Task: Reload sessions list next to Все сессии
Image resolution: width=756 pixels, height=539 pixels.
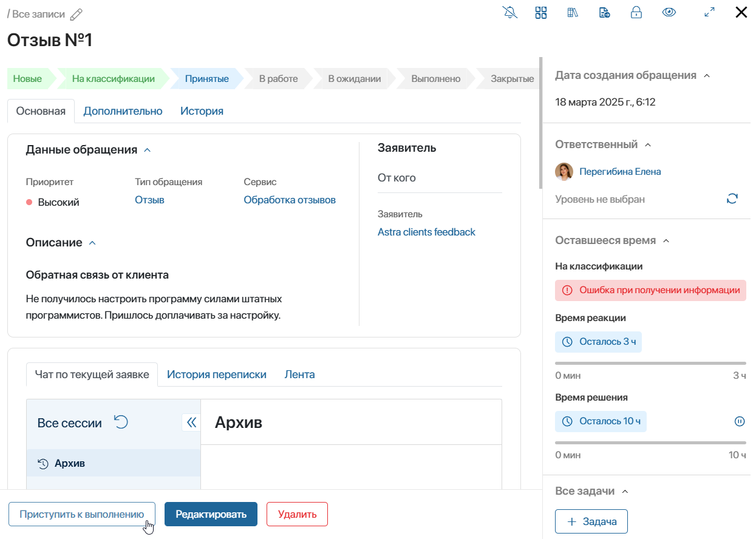Action: point(121,422)
